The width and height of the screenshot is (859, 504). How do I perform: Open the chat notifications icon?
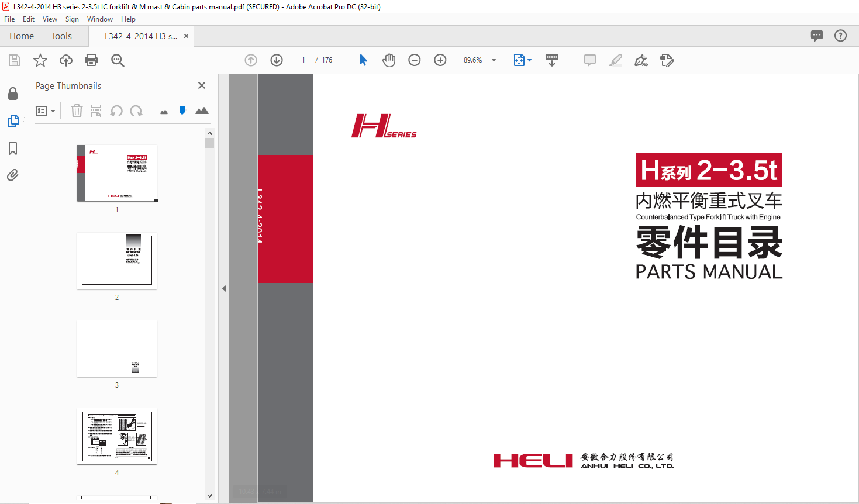(817, 36)
